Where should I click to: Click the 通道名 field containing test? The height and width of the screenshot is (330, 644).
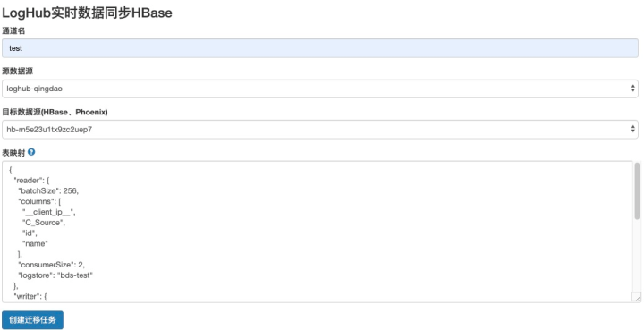(320, 48)
